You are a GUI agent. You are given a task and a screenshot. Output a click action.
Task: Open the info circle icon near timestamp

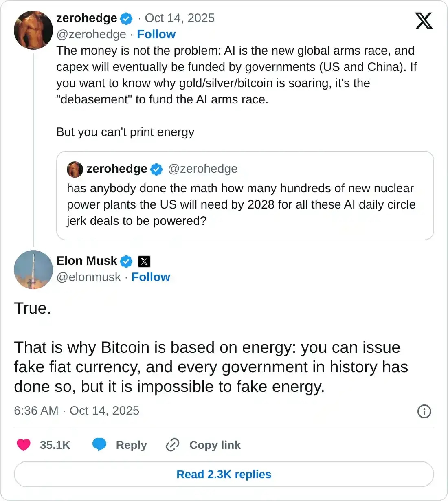[424, 411]
